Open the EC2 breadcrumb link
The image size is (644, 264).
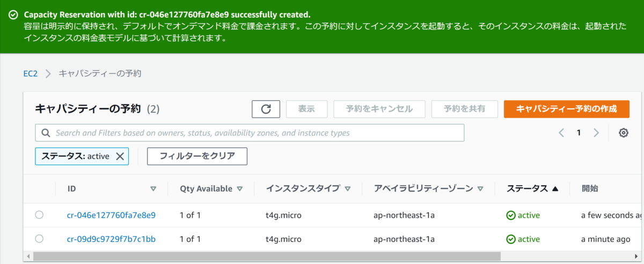tap(30, 74)
